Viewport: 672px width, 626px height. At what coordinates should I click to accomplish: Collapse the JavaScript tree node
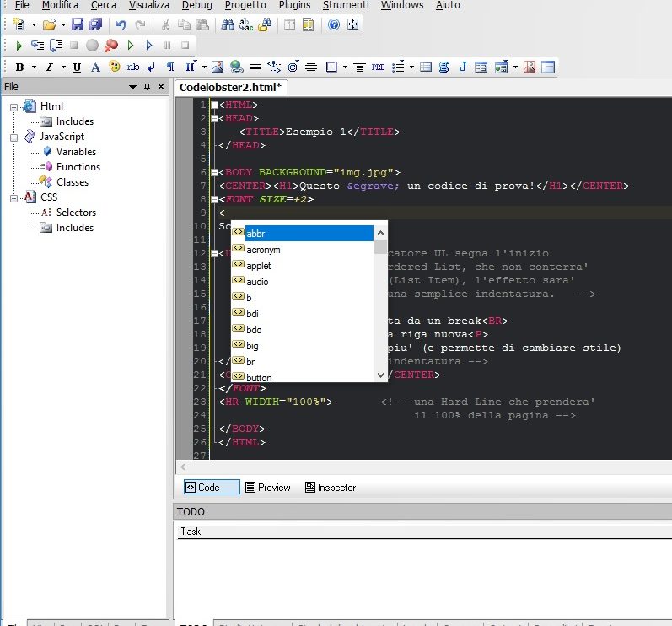click(14, 137)
